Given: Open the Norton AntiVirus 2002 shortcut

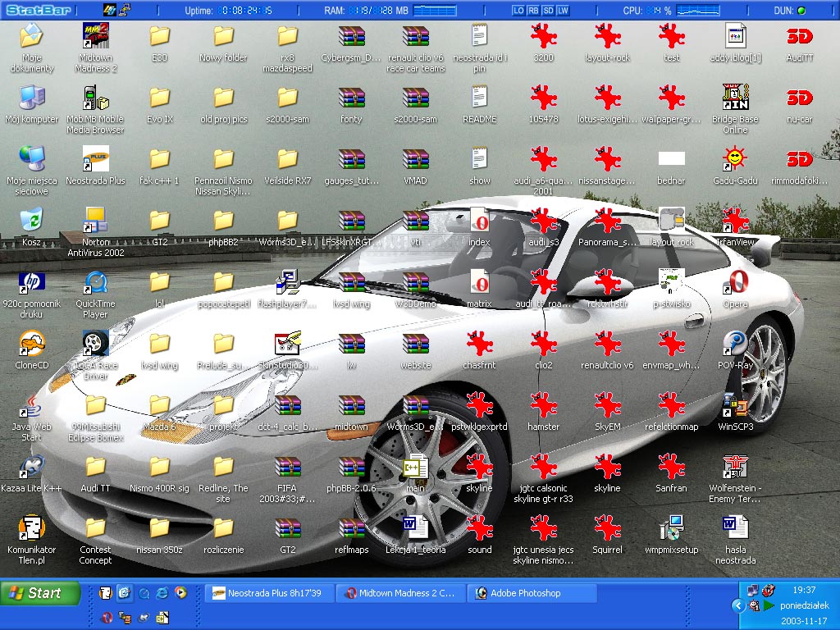Looking at the screenshot, I should coord(96,221).
